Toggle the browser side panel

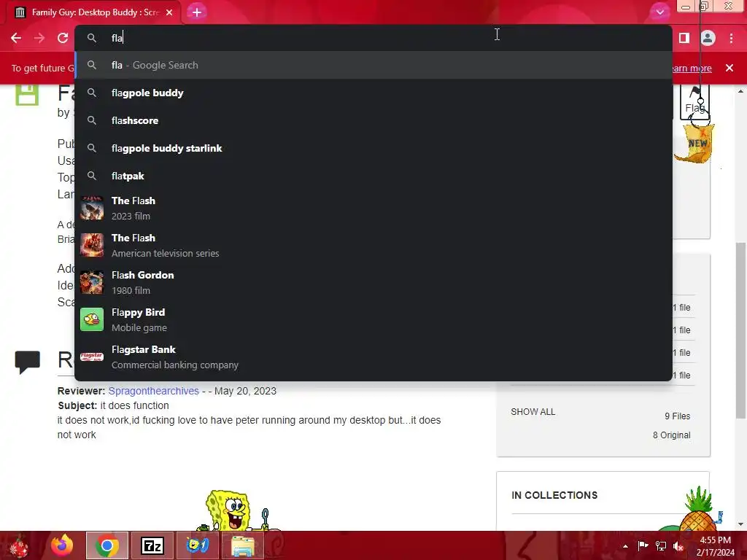pos(684,38)
